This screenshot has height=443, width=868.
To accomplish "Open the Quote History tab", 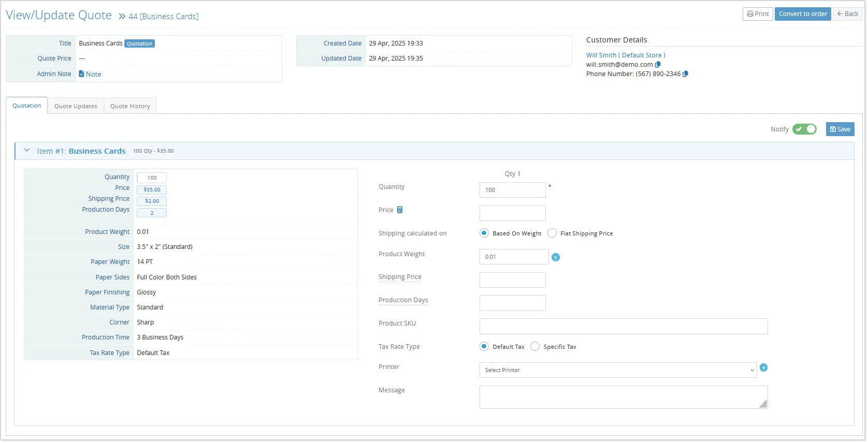I will coord(130,106).
